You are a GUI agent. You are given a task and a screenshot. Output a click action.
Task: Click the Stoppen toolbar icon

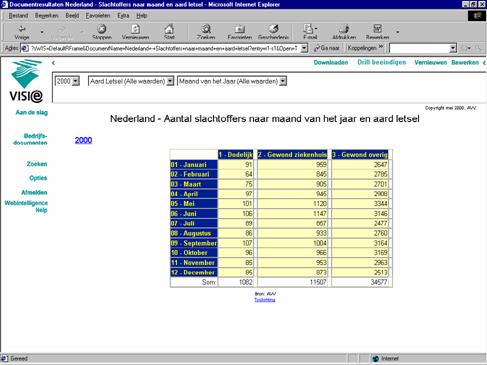pyautogui.click(x=102, y=29)
